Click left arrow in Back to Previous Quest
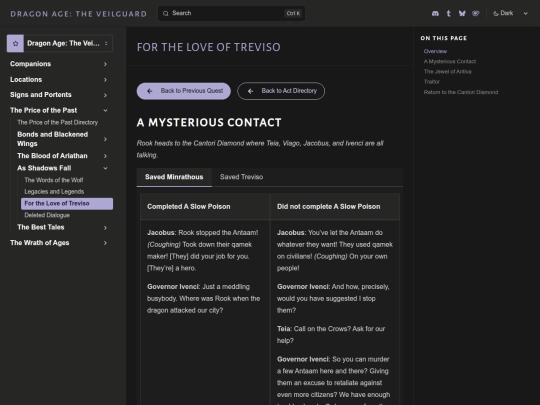Image resolution: width=540 pixels, height=405 pixels. (150, 91)
